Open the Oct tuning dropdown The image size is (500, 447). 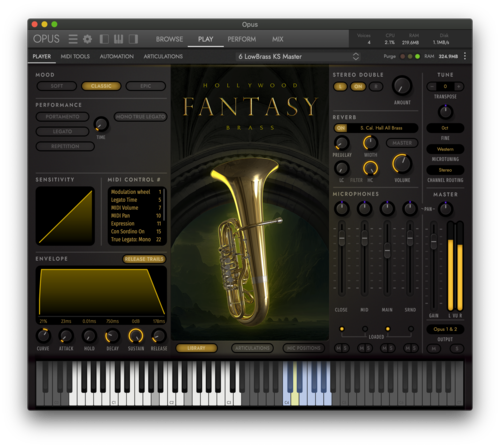(x=445, y=128)
